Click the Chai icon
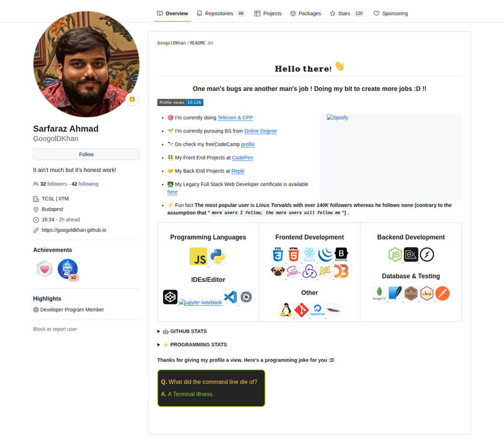Viewport: 504px width, 442px height. point(427,293)
